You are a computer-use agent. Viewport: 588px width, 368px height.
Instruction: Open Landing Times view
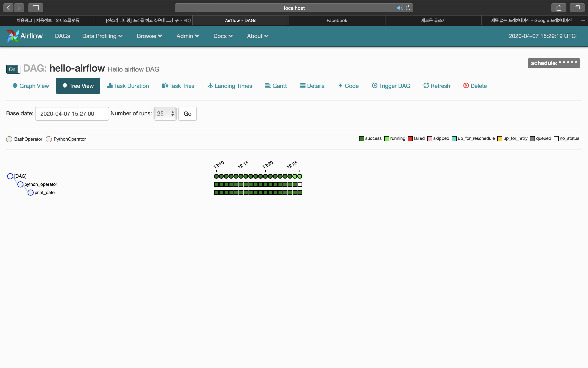coord(230,86)
